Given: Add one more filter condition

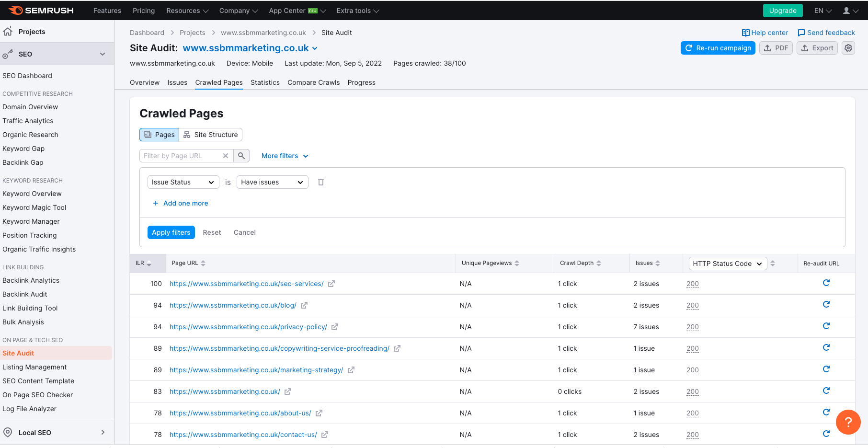Looking at the screenshot, I should pos(181,203).
